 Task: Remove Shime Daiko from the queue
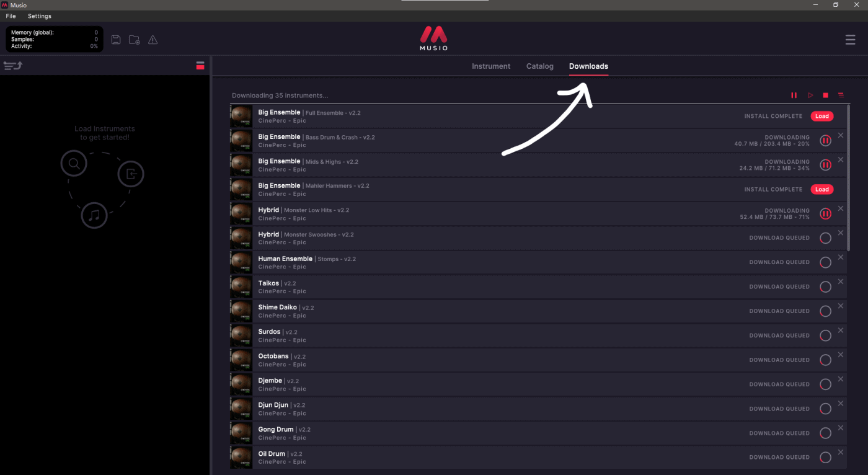tap(841, 306)
